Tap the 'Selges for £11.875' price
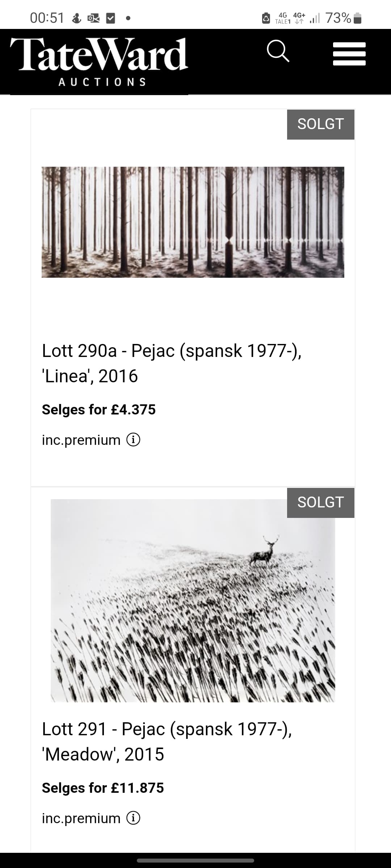This screenshot has width=391, height=868. click(103, 788)
